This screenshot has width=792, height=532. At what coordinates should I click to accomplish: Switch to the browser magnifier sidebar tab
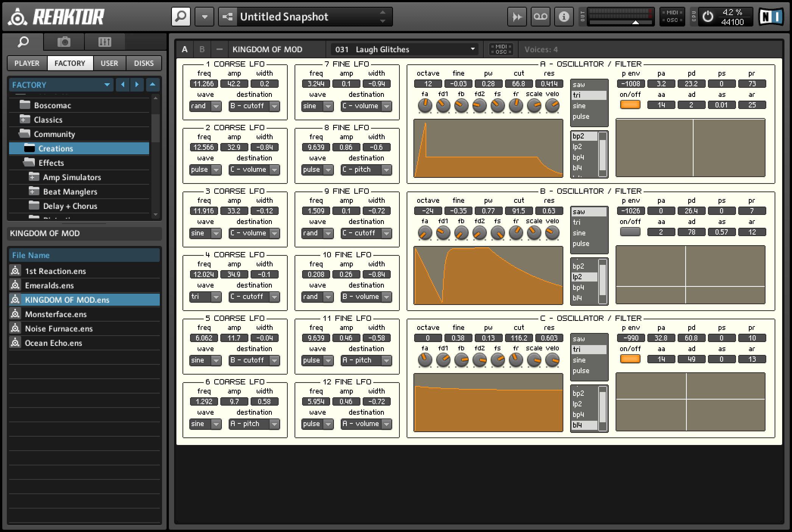23,42
